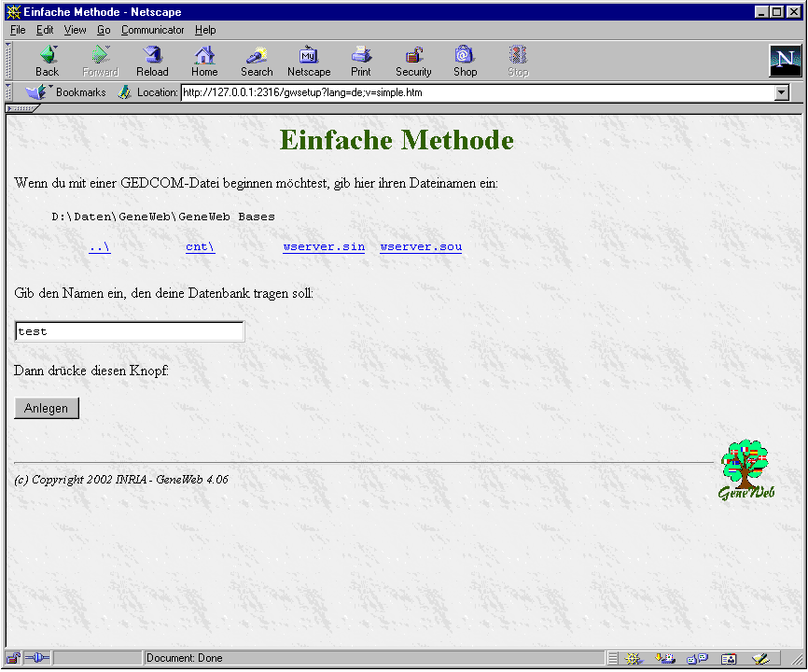Collapse the location toolbar handle
This screenshot has height=672, width=808.
pos(8,92)
